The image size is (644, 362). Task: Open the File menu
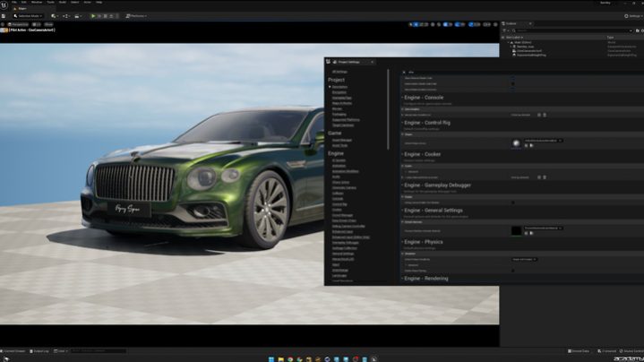coord(14,3)
